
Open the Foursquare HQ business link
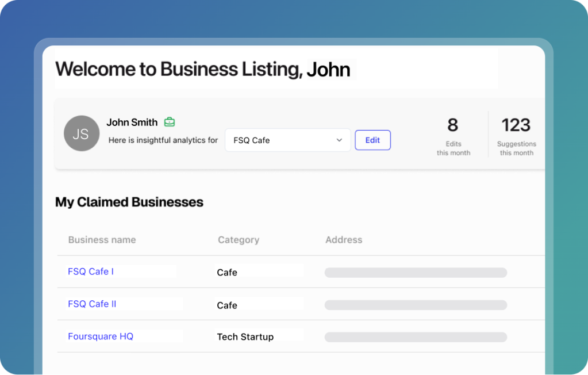click(101, 336)
